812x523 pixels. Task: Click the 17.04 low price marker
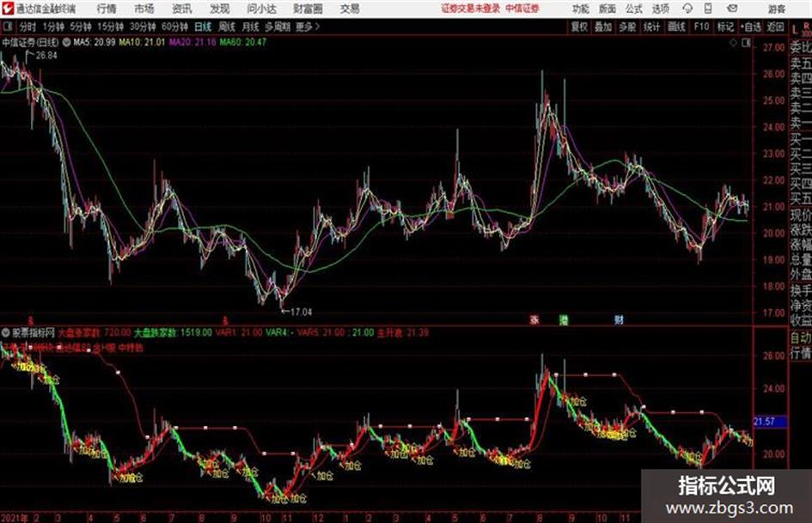[x=301, y=312]
